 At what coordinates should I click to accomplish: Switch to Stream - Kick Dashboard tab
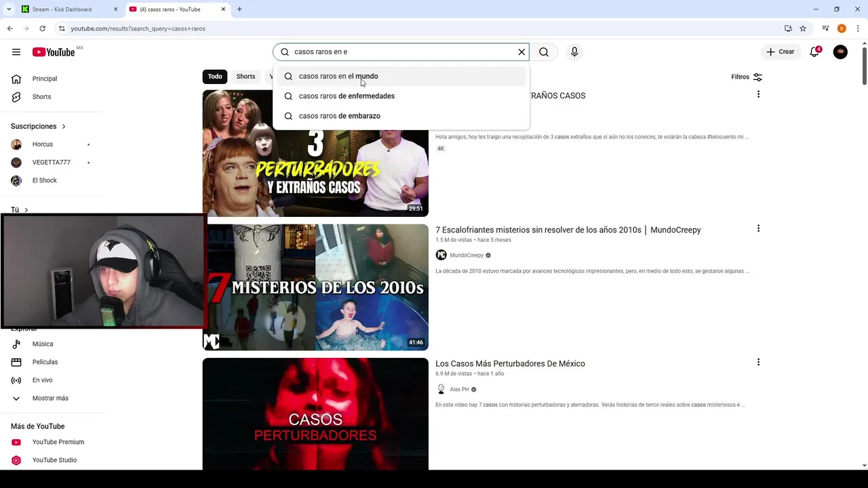click(68, 9)
